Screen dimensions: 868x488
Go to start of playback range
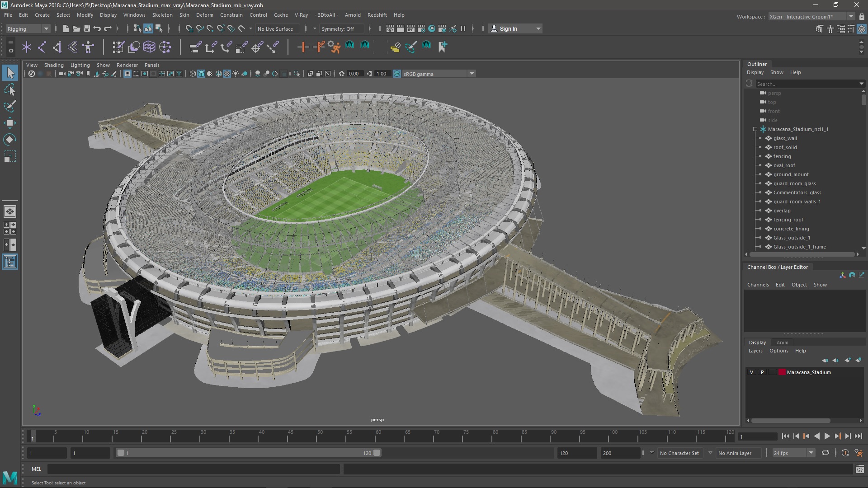pyautogui.click(x=785, y=436)
